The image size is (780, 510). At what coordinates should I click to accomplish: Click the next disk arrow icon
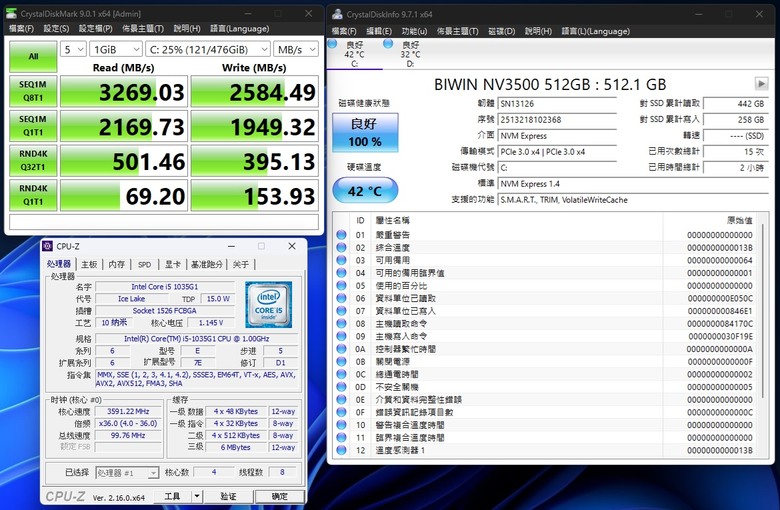tap(761, 84)
